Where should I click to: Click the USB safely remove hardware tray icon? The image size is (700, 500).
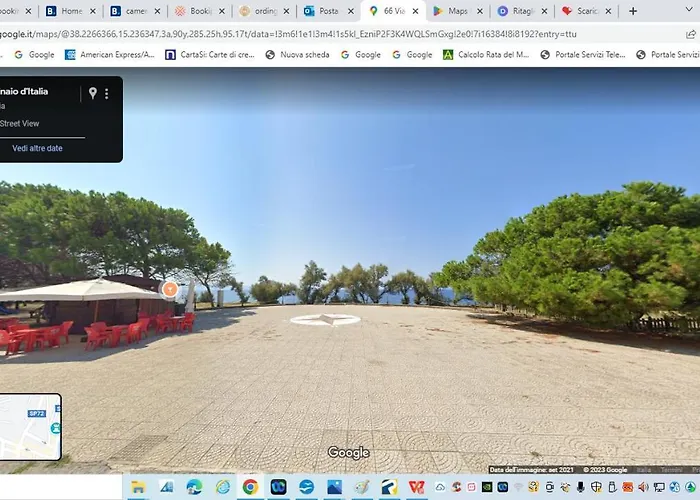pos(612,487)
